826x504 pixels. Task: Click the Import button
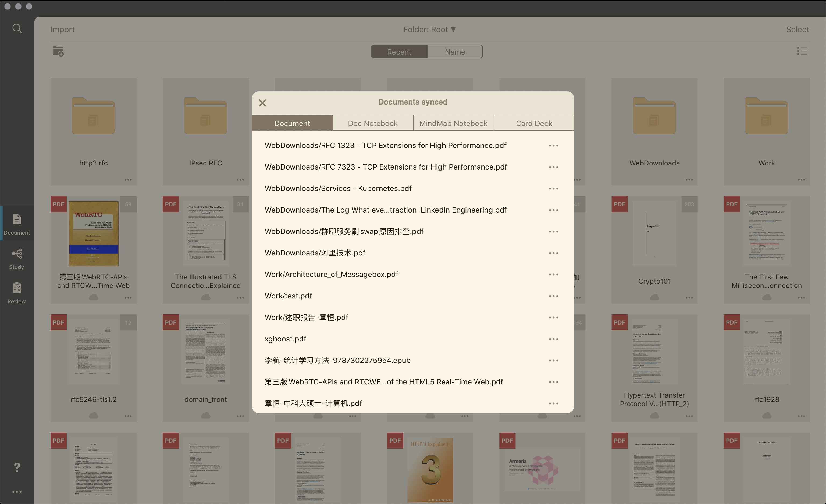[x=63, y=30]
